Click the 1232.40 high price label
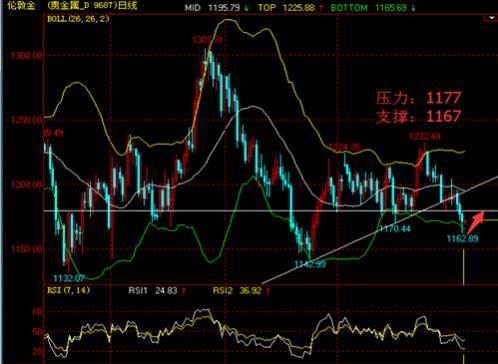The image size is (498, 364). 424,136
